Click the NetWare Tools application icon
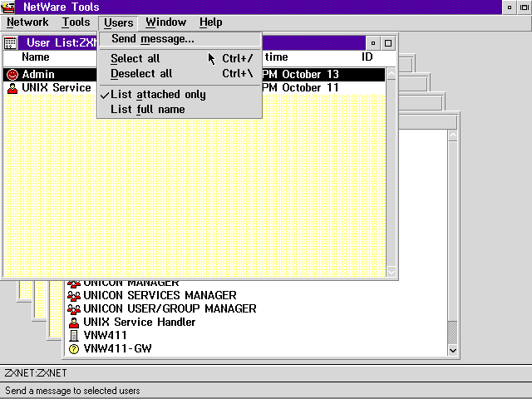The height and width of the screenshot is (399, 532). 7,7
